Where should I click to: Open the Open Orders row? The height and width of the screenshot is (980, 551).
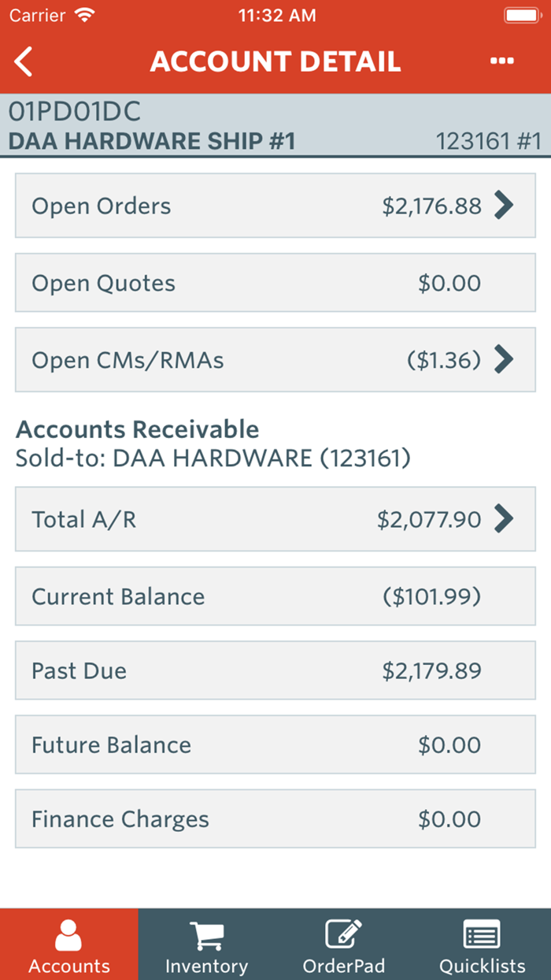point(275,206)
